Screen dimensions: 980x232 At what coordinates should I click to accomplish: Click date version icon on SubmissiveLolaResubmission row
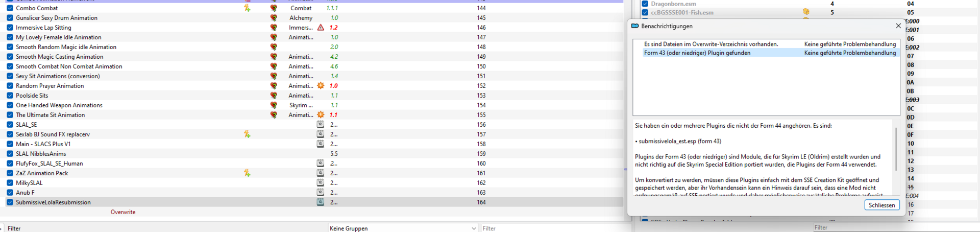point(321,202)
